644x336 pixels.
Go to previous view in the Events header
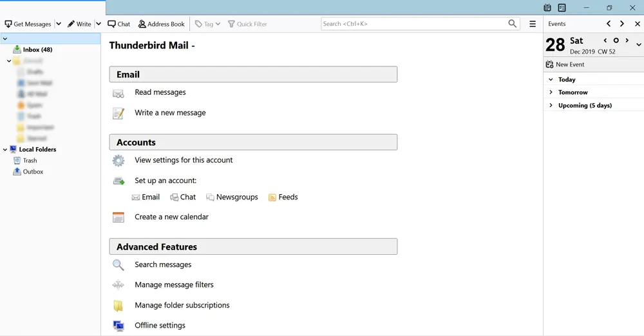pyautogui.click(x=609, y=24)
